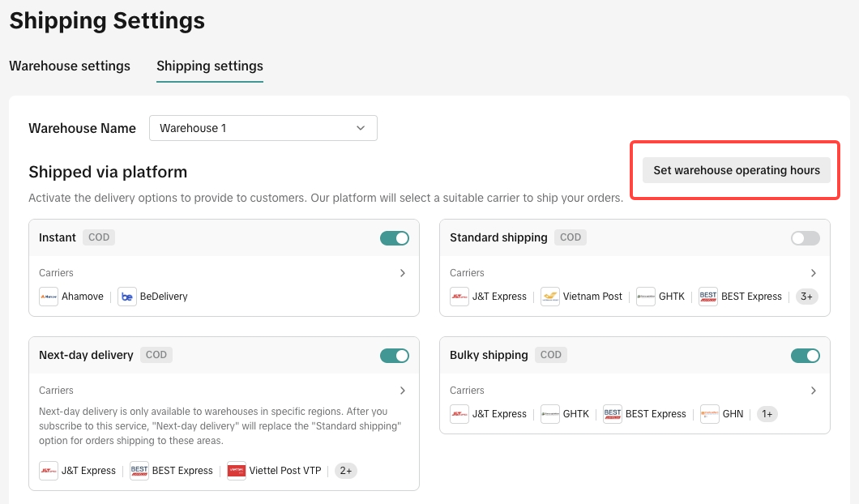Image resolution: width=859 pixels, height=504 pixels.
Task: Click J&T Express logo in Standard shipping
Action: pos(459,297)
